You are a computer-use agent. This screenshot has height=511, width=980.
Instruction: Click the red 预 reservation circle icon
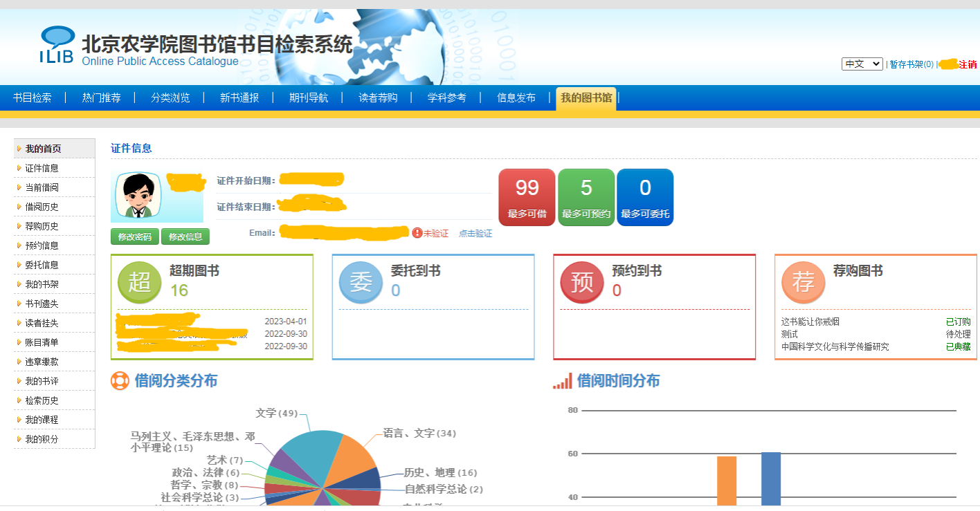tap(582, 282)
